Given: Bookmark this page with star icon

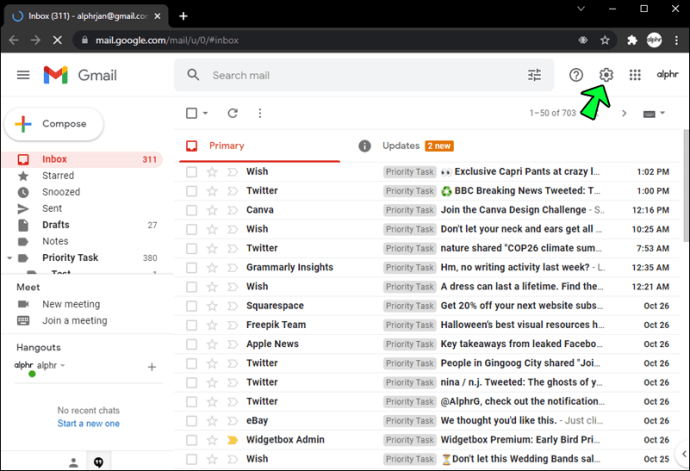Looking at the screenshot, I should pyautogui.click(x=605, y=40).
